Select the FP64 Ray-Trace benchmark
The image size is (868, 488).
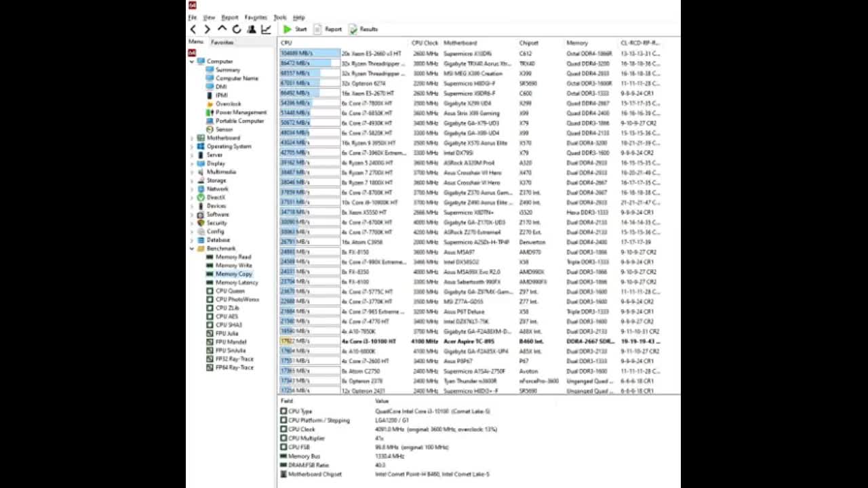click(x=235, y=367)
